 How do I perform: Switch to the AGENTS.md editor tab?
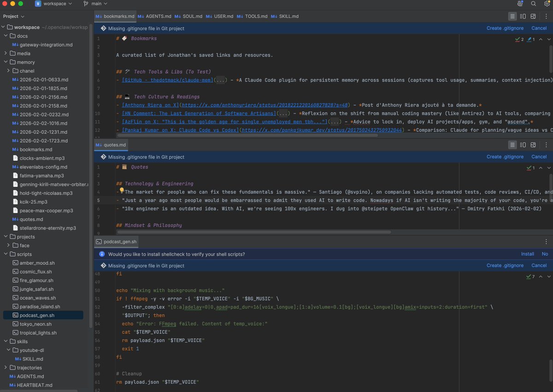coord(156,16)
